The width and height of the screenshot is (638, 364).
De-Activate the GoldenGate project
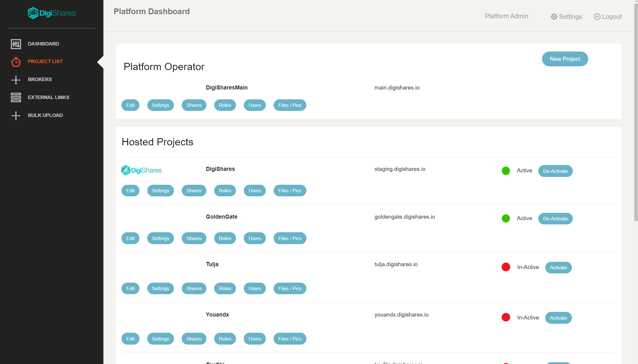pyautogui.click(x=555, y=219)
